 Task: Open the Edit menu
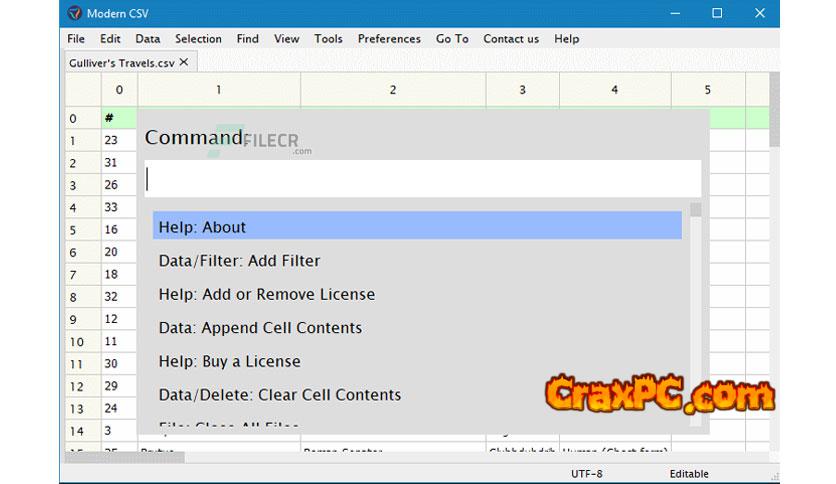tap(110, 39)
